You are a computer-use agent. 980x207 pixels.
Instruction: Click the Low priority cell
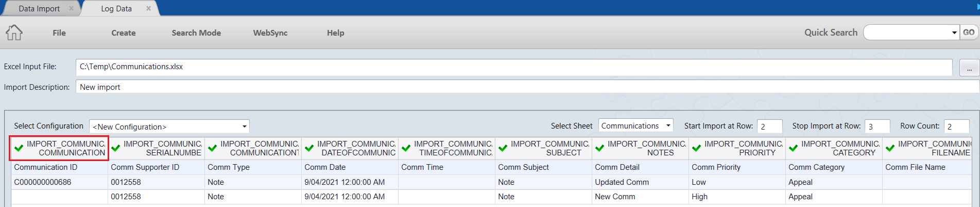[x=737, y=182]
